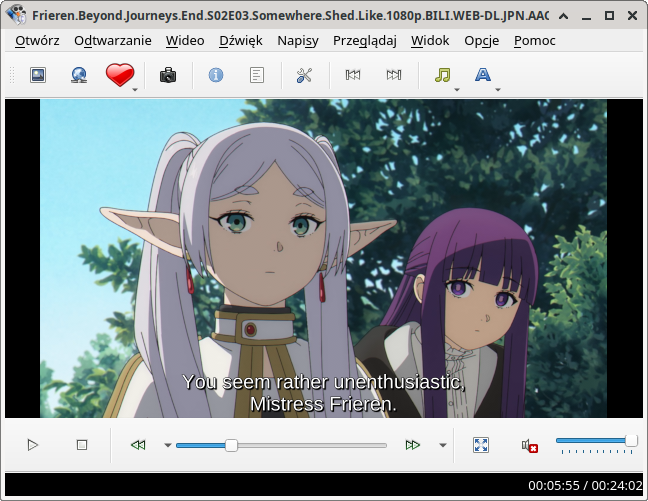Click the volume slider track
648x501 pixels.
[x=594, y=441]
